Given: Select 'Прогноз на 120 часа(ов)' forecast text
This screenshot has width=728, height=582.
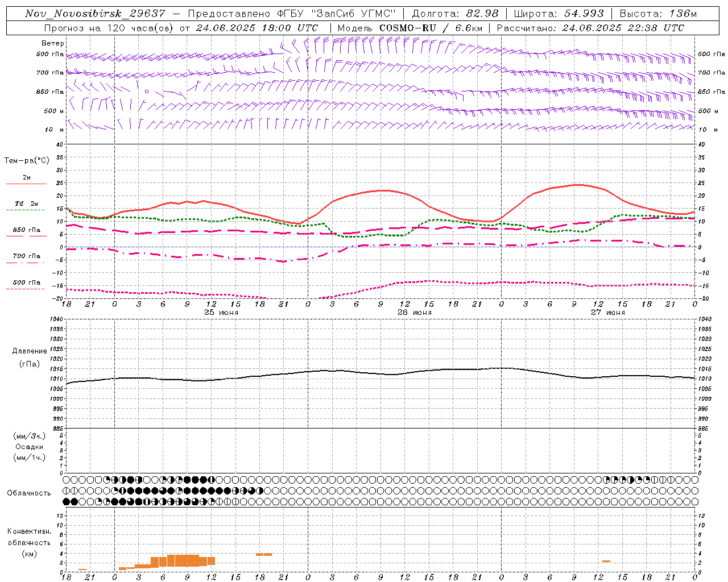Looking at the screenshot, I should coord(108,28).
